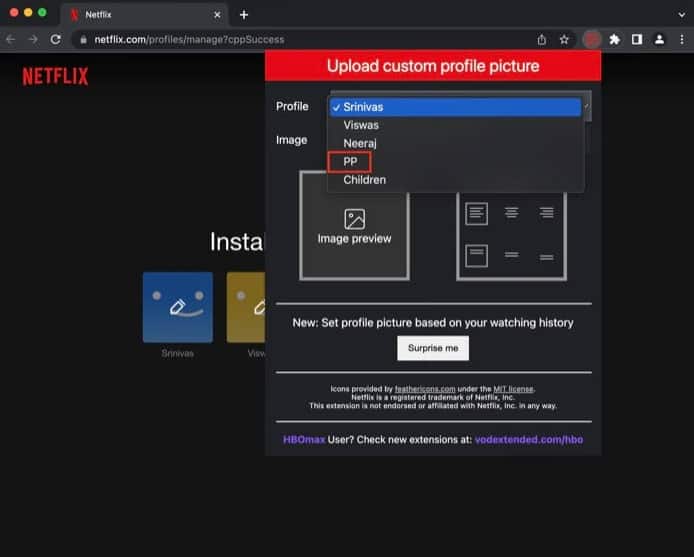Click the tab search chevron
The height and width of the screenshot is (557, 694).
click(682, 15)
